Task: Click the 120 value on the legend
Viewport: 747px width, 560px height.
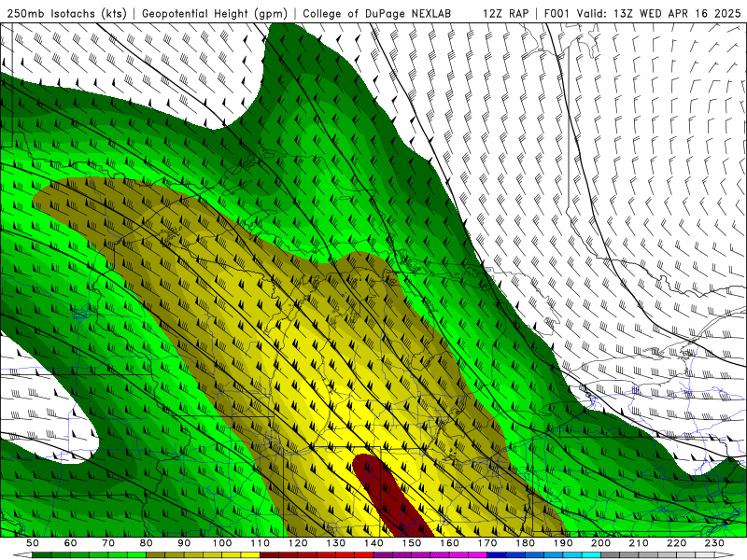Action: coord(298,543)
